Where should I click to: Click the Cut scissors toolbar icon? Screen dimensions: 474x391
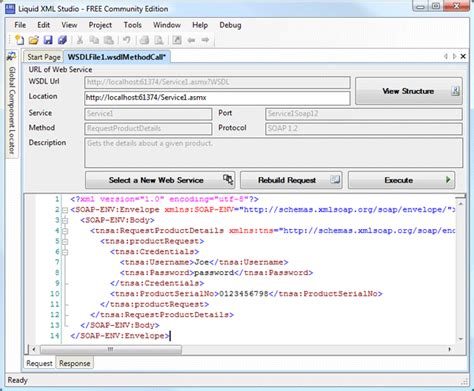coord(80,40)
